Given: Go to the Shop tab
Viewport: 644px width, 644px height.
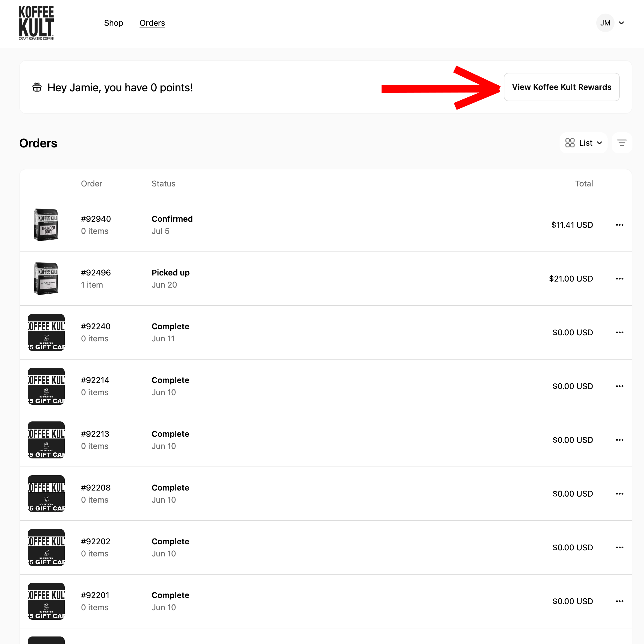Looking at the screenshot, I should (x=114, y=23).
